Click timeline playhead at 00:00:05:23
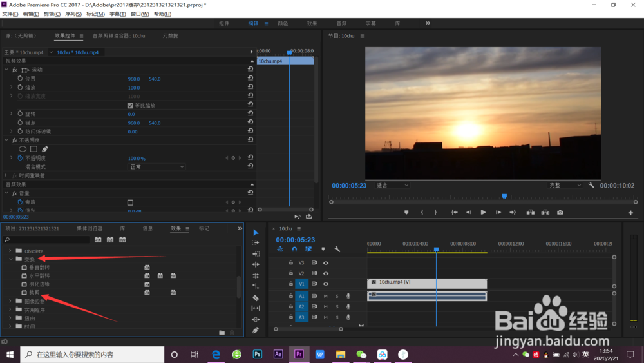 coord(436,250)
